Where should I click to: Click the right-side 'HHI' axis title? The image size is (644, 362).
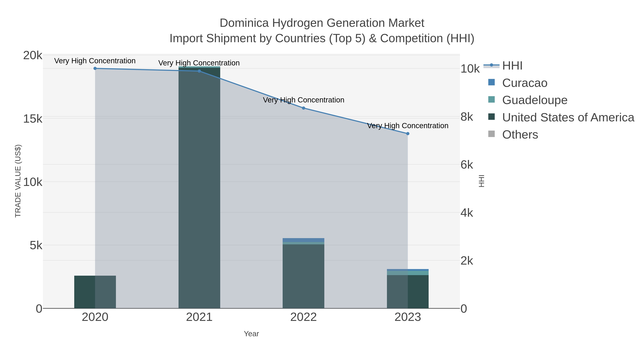pos(481,181)
